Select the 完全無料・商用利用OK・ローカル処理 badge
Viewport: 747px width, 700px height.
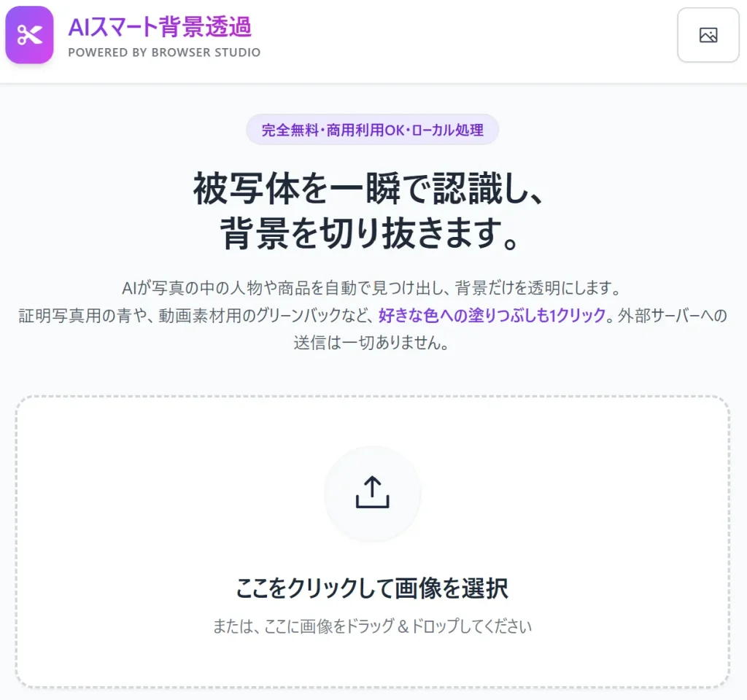(x=373, y=130)
